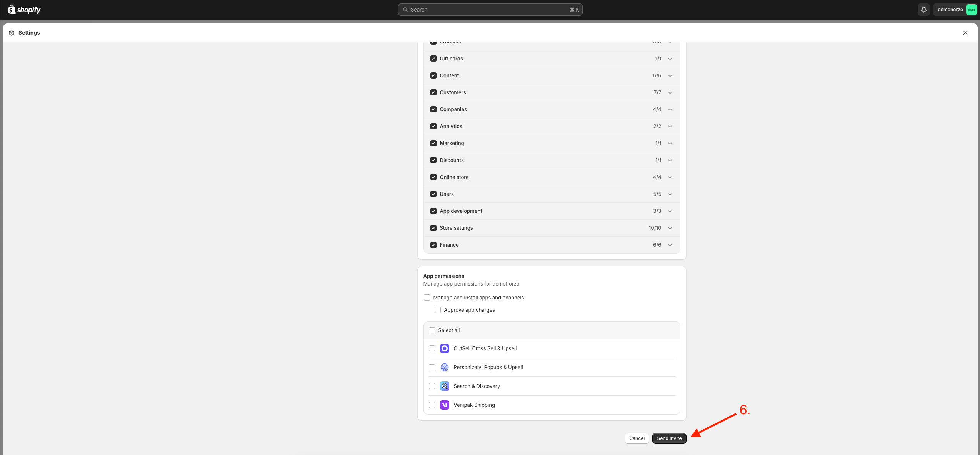Expand the Finance permissions chevron

pos(670,245)
